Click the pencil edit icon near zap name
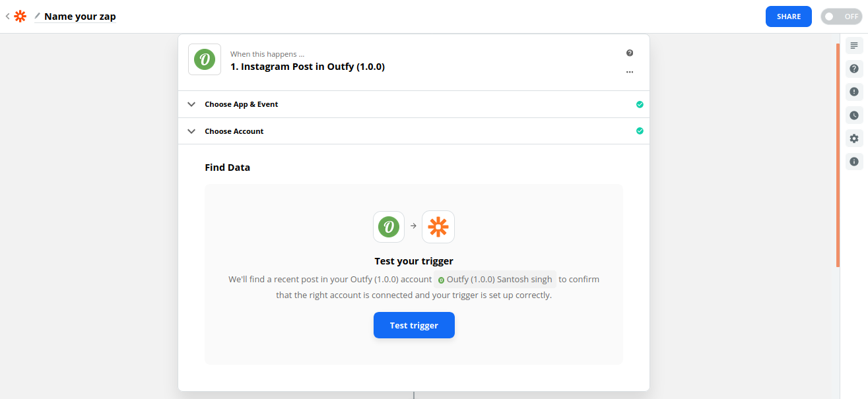The image size is (868, 399). [38, 16]
